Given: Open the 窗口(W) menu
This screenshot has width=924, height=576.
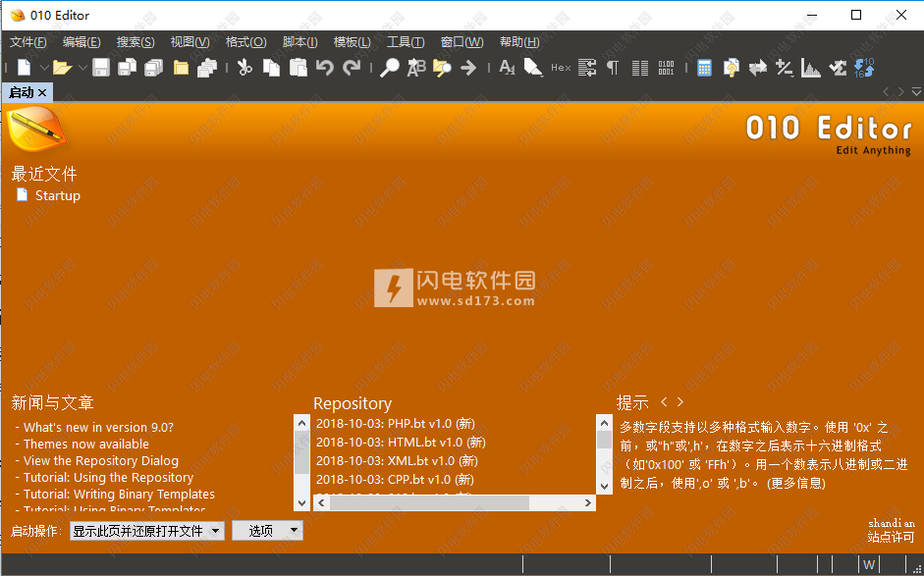Looking at the screenshot, I should [462, 42].
